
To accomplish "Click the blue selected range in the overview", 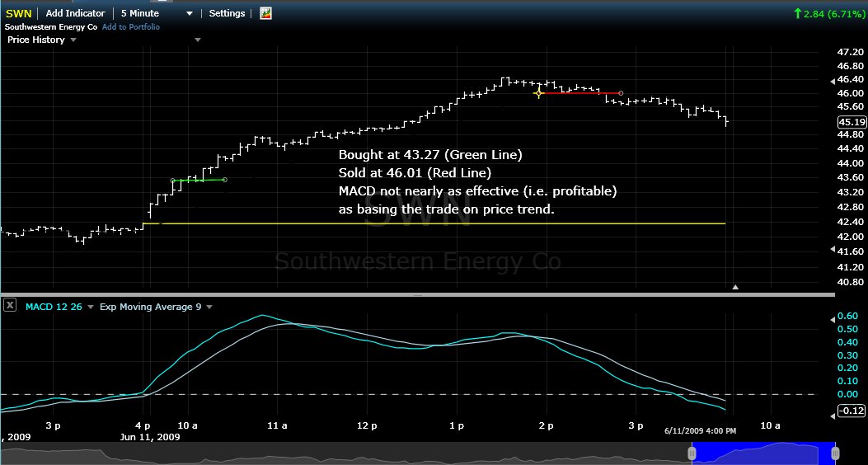I will 763,453.
